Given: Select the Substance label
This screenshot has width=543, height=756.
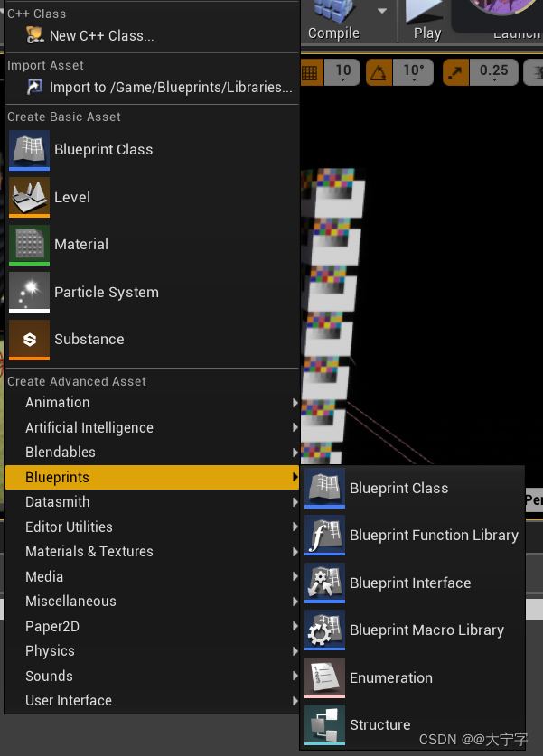Looking at the screenshot, I should pyautogui.click(x=89, y=340).
